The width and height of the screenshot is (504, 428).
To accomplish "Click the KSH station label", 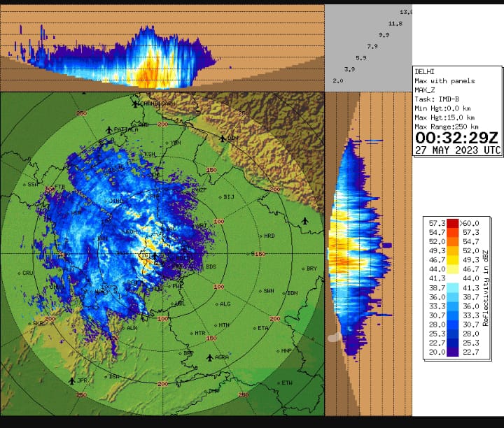I will coord(150,154).
